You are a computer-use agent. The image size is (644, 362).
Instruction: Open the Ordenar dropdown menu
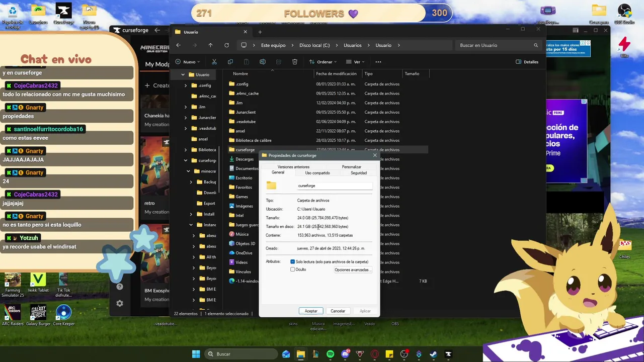[x=323, y=62]
